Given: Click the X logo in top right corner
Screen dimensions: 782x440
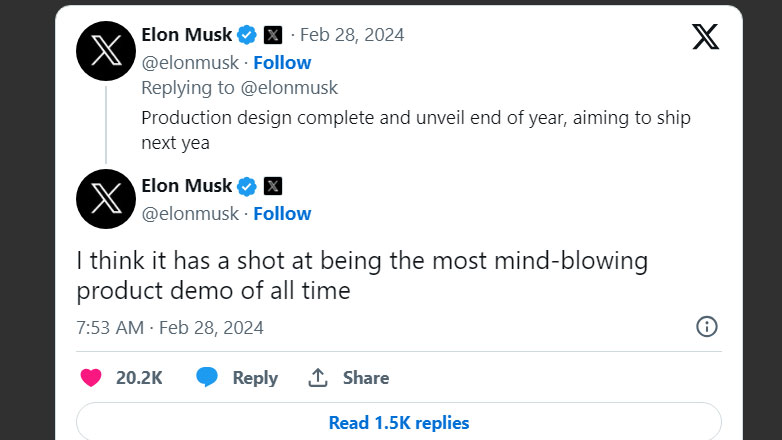Looking at the screenshot, I should 705,37.
